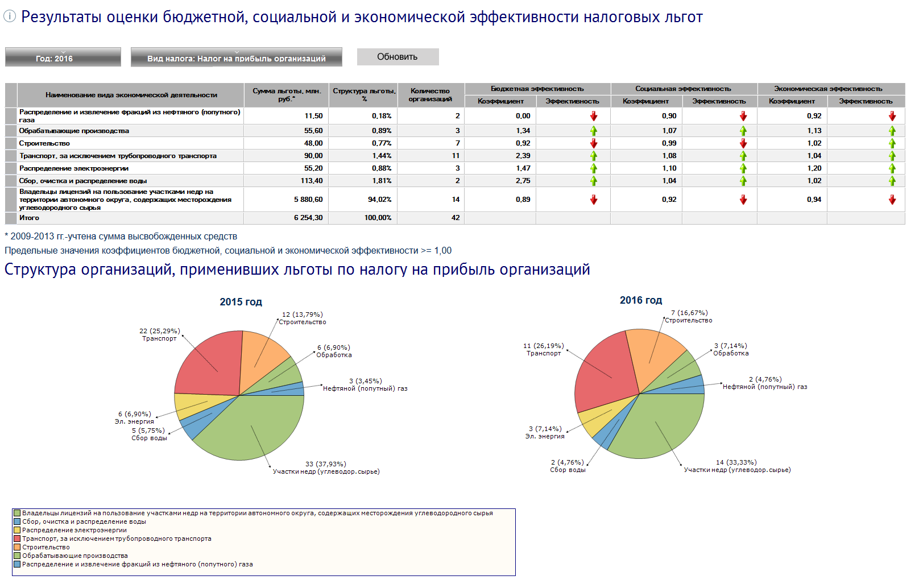
Task: Click social efficiency green arrow in Транспорт row
Action: [743, 156]
